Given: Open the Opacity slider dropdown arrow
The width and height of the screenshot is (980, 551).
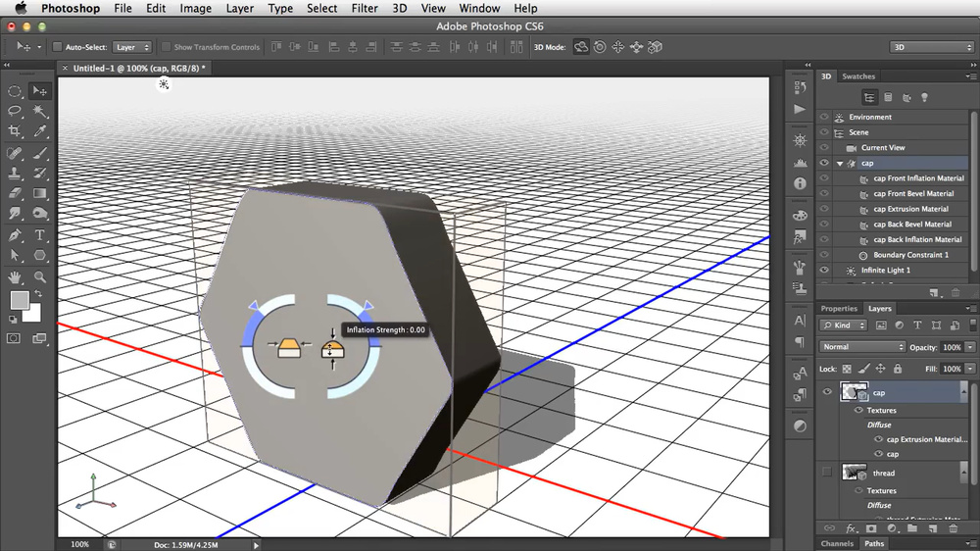Looking at the screenshot, I should 970,347.
